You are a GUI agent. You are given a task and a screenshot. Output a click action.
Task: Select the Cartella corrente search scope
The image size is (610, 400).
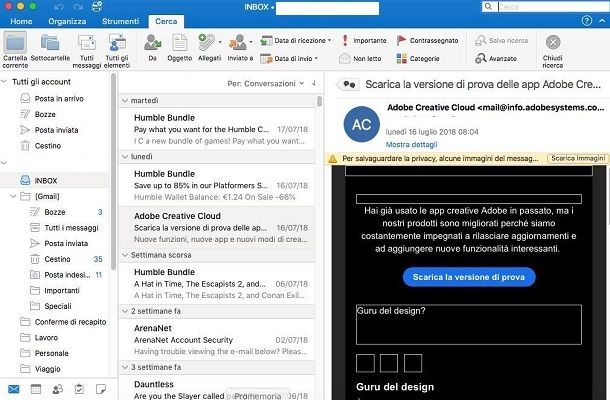pyautogui.click(x=15, y=50)
